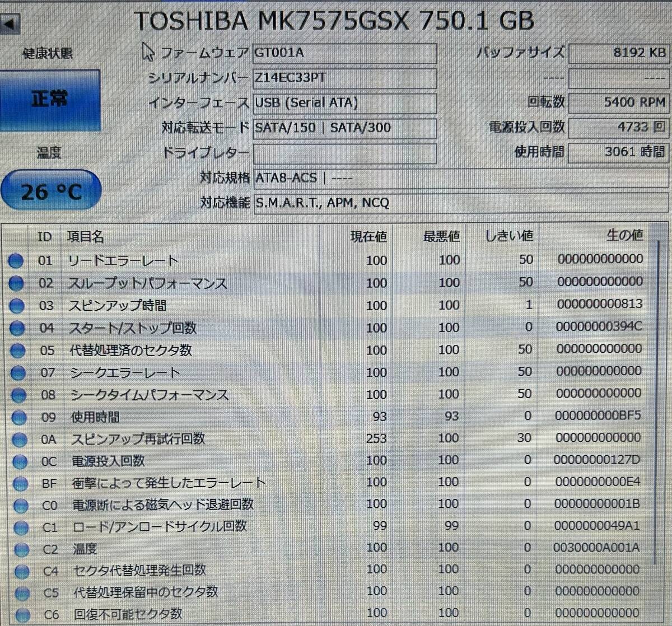This screenshot has height=626, width=672.
Task: Click raw value 00000000394C
Action: (599, 327)
